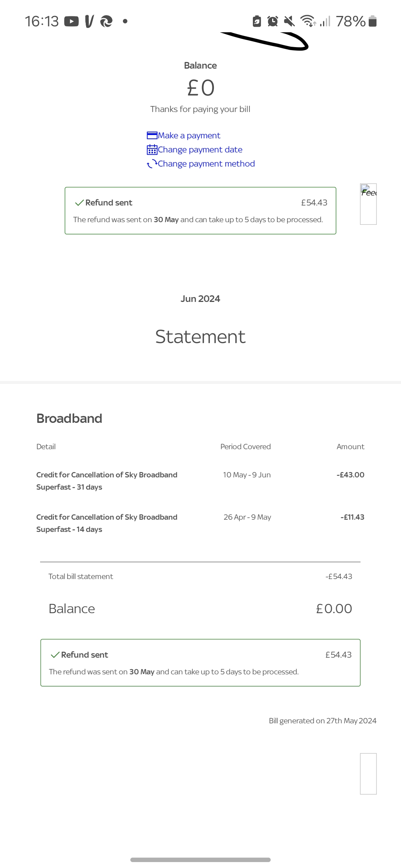
Task: Open the Change payment method link
Action: coord(206,164)
